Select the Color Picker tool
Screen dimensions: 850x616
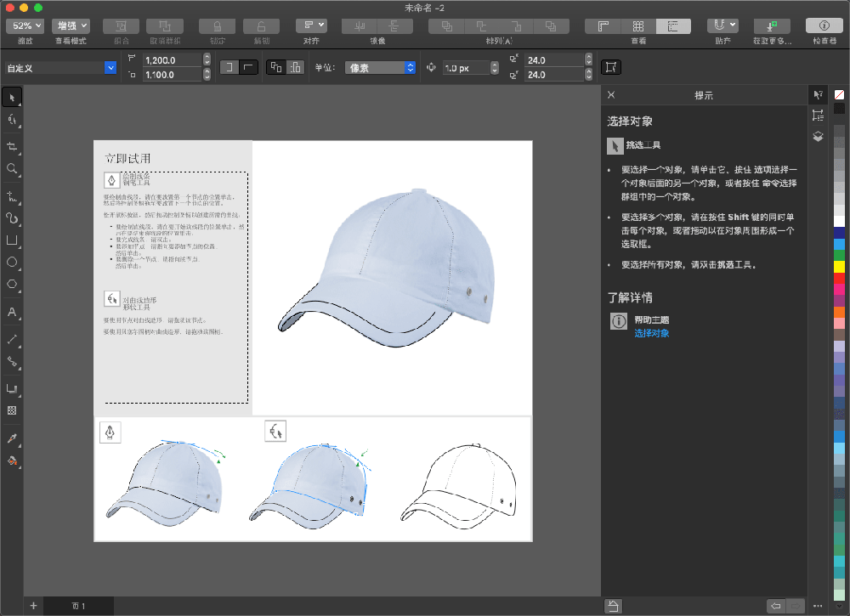pos(11,438)
